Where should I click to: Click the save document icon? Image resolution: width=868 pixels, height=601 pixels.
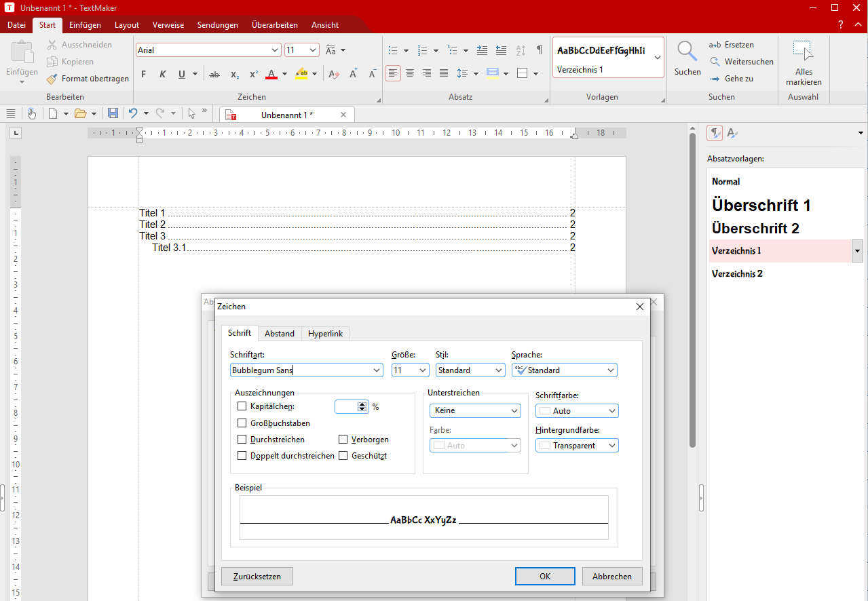coord(113,113)
